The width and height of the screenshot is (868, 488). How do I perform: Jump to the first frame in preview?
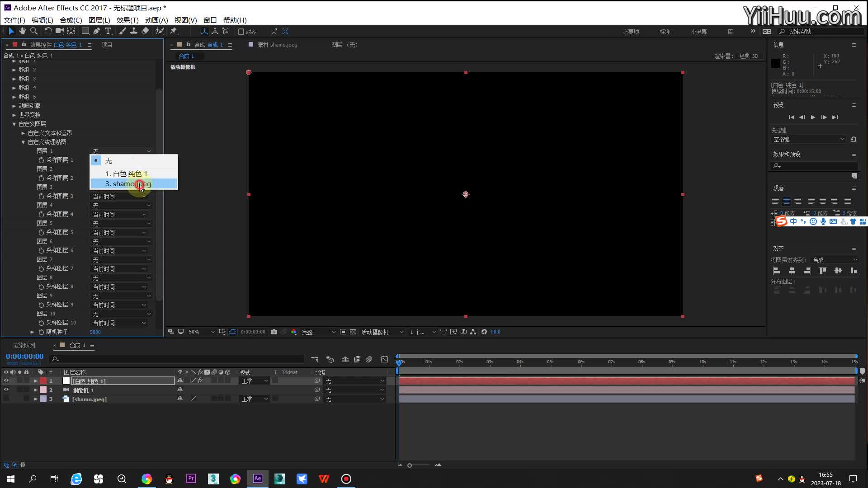(791, 117)
